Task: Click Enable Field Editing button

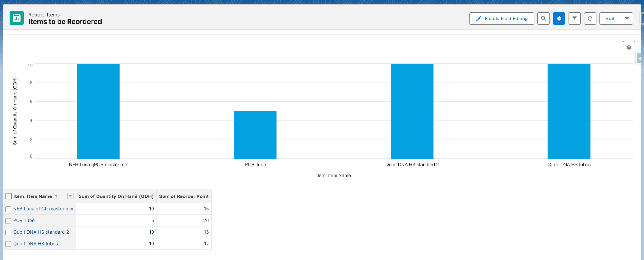Action: (x=502, y=19)
